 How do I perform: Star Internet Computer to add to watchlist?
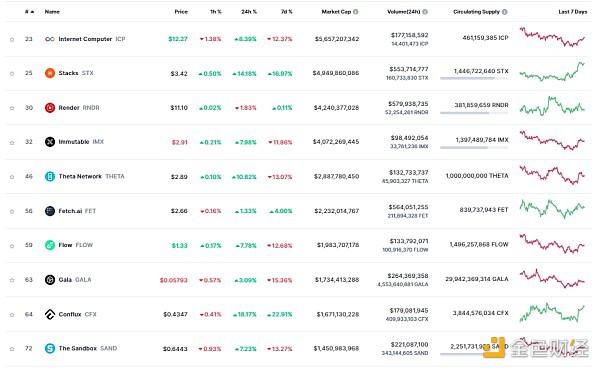click(12, 39)
